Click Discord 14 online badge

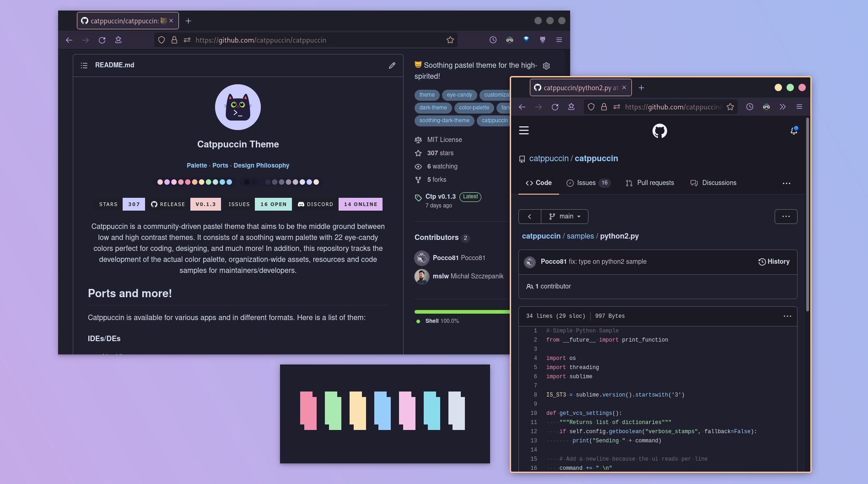click(339, 204)
